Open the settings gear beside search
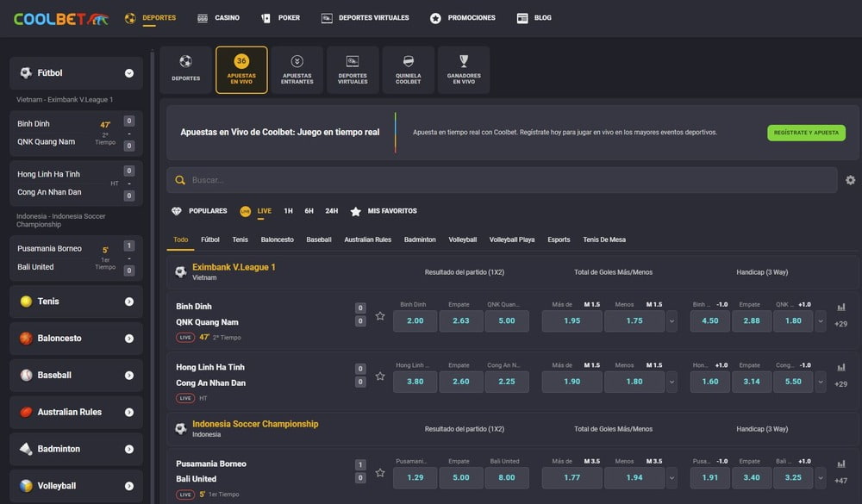The height and width of the screenshot is (504, 862). pyautogui.click(x=850, y=180)
